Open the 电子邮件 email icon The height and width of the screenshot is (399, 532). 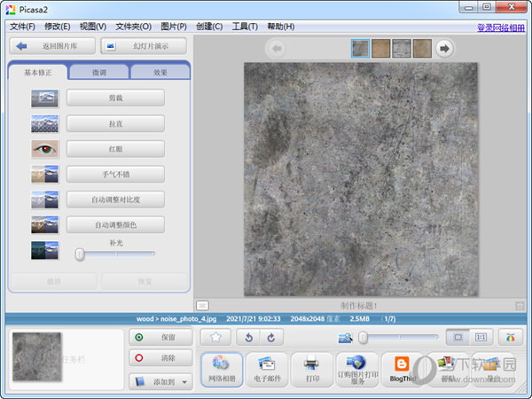[267, 369]
